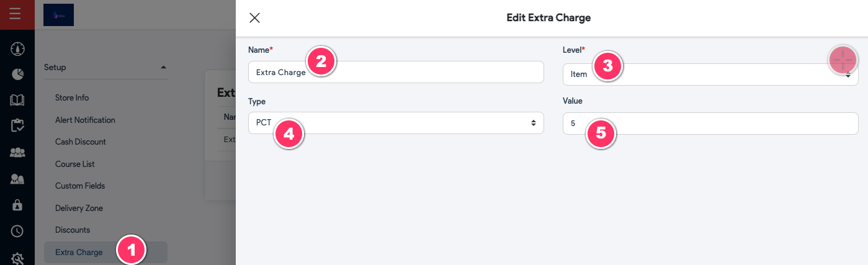
Task: Open the Level dropdown showing Item
Action: [710, 74]
